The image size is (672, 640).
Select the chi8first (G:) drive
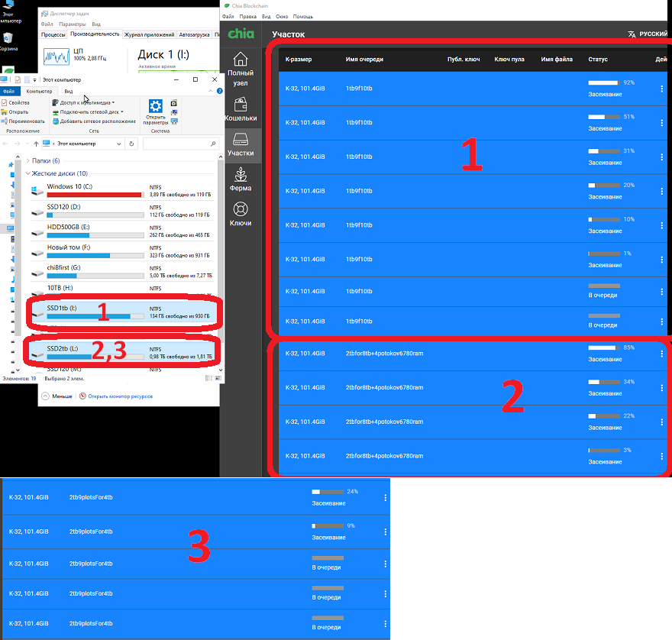tap(121, 271)
